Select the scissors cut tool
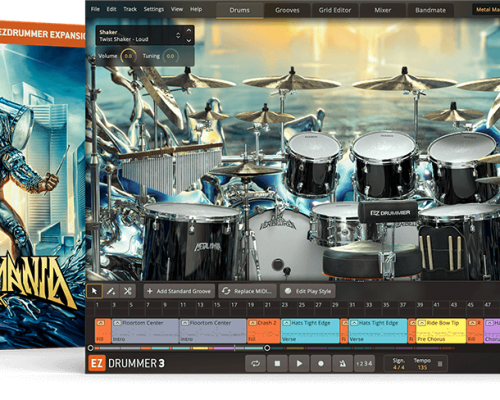500x400 pixels. (127, 291)
